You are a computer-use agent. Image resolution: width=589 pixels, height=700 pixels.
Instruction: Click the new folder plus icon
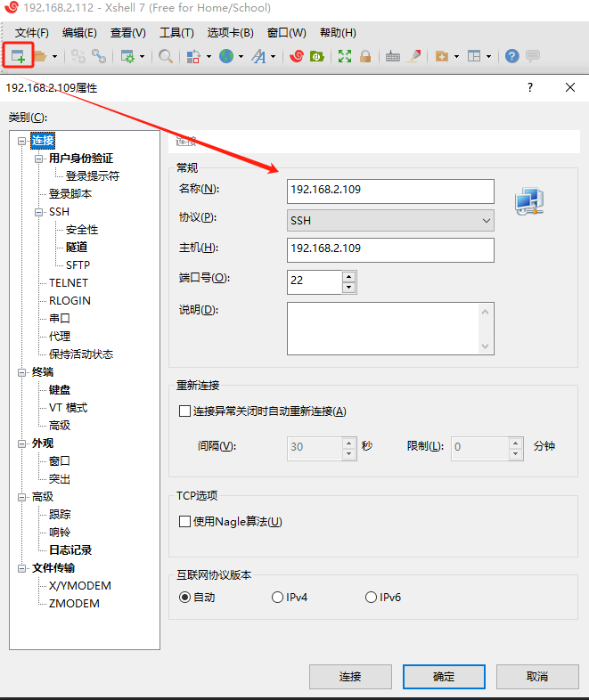click(442, 56)
